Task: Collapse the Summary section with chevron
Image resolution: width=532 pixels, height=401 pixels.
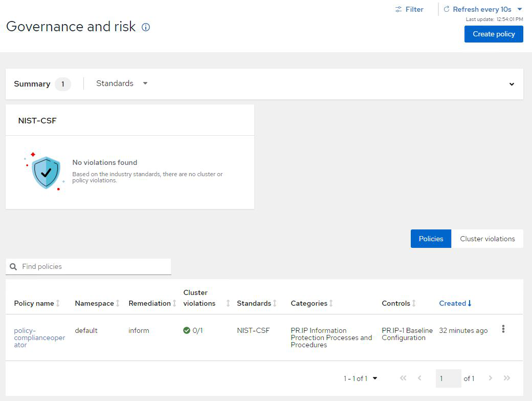Action: coord(512,84)
